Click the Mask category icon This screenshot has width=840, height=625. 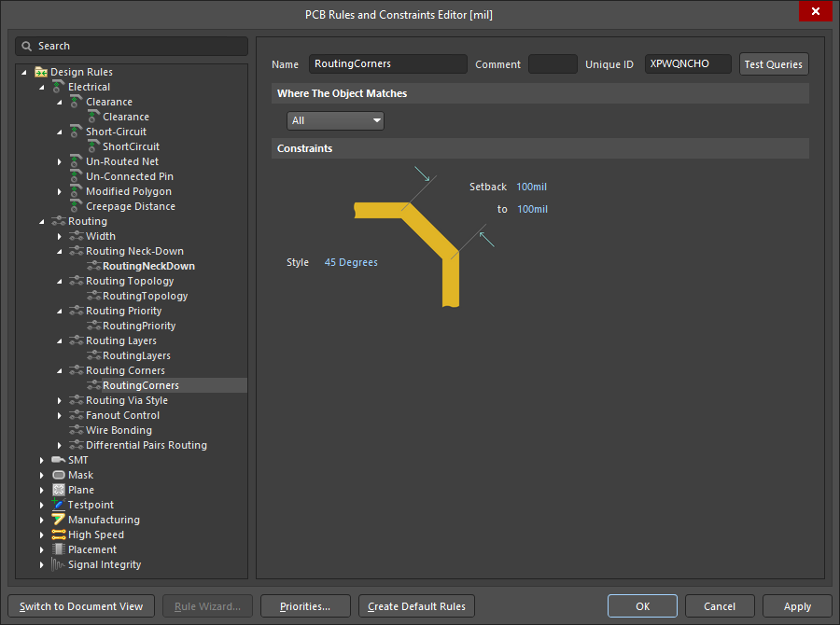[59, 475]
